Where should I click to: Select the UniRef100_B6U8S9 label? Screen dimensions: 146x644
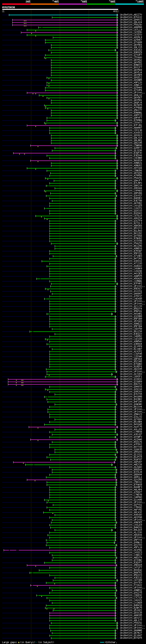[x=131, y=161]
